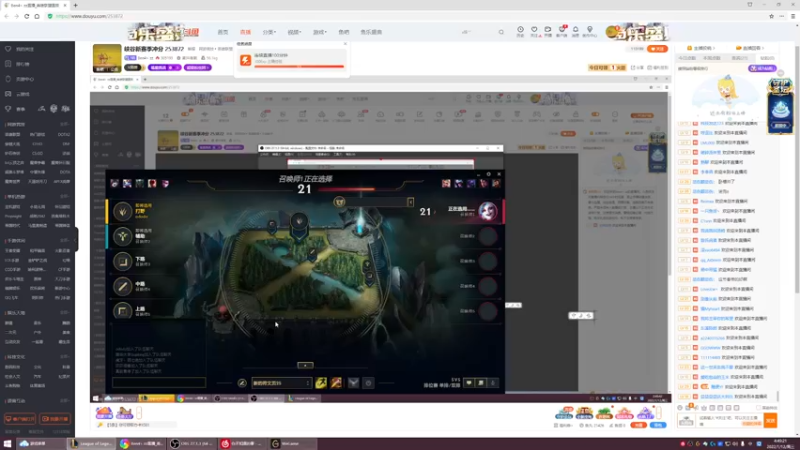Expand the 视频 dropdown menu
This screenshot has width=800, height=450.
click(x=294, y=32)
